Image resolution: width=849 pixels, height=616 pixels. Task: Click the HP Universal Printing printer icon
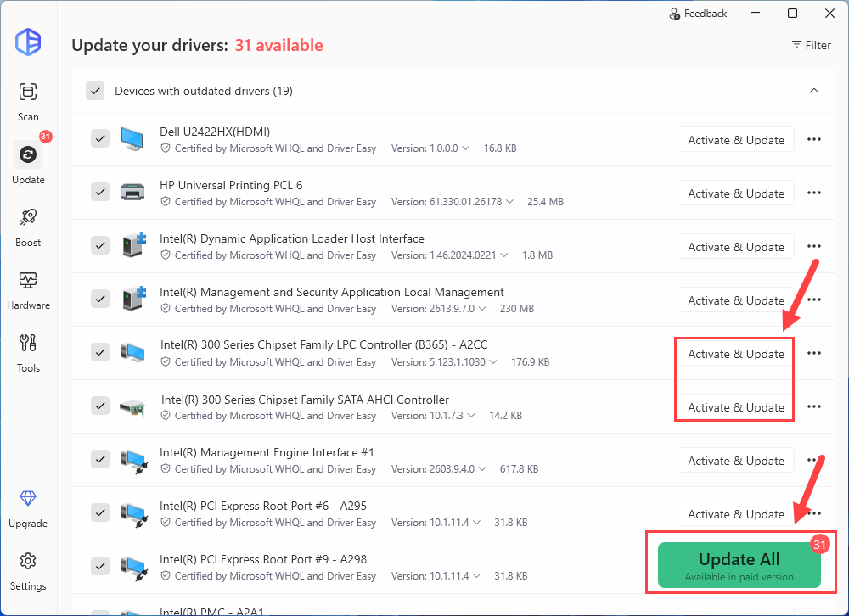[132, 192]
